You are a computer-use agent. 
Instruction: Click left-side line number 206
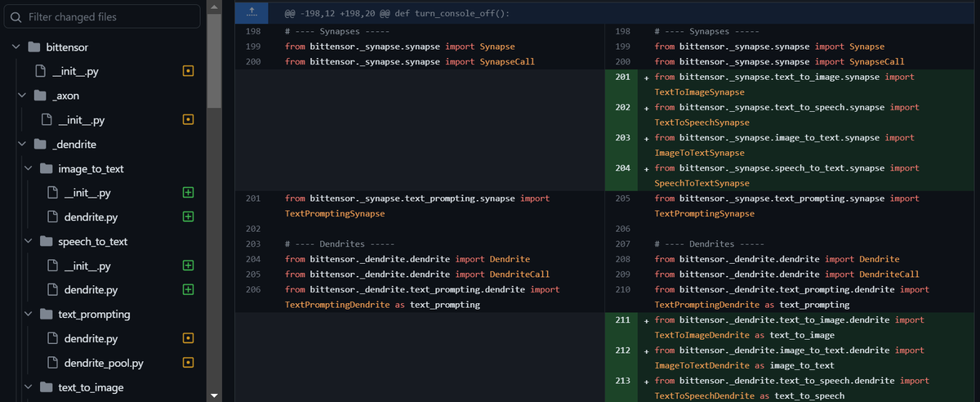[x=252, y=290]
